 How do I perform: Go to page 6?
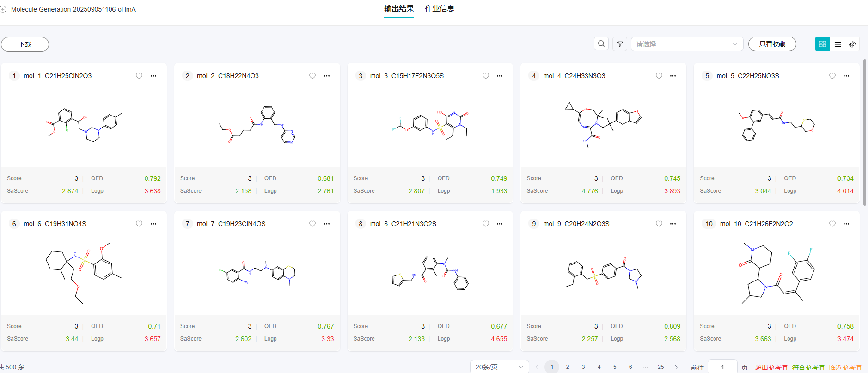point(630,367)
